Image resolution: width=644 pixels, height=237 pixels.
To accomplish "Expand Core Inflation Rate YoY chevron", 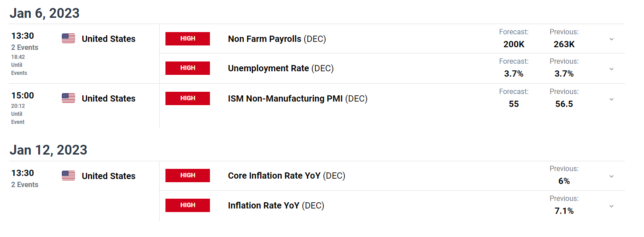I will click(x=612, y=176).
